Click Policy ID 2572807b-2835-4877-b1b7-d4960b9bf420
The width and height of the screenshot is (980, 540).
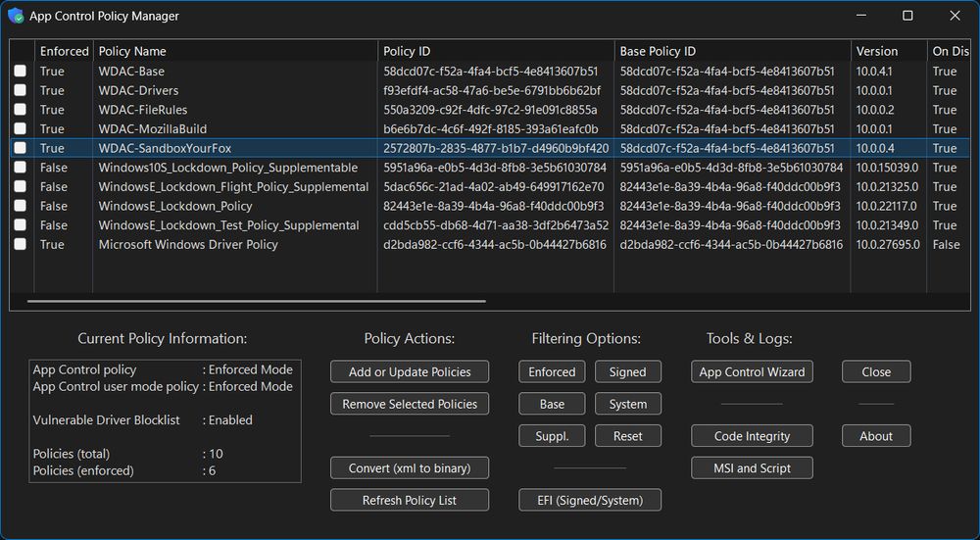496,148
